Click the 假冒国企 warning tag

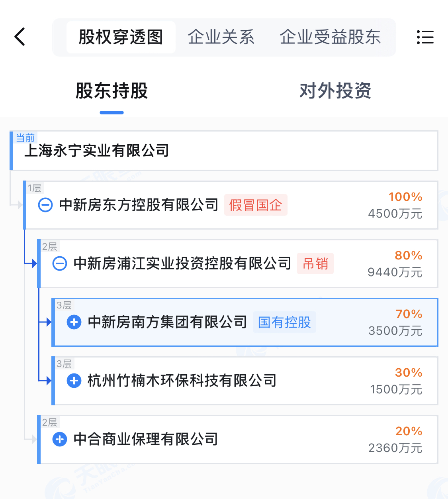256,205
